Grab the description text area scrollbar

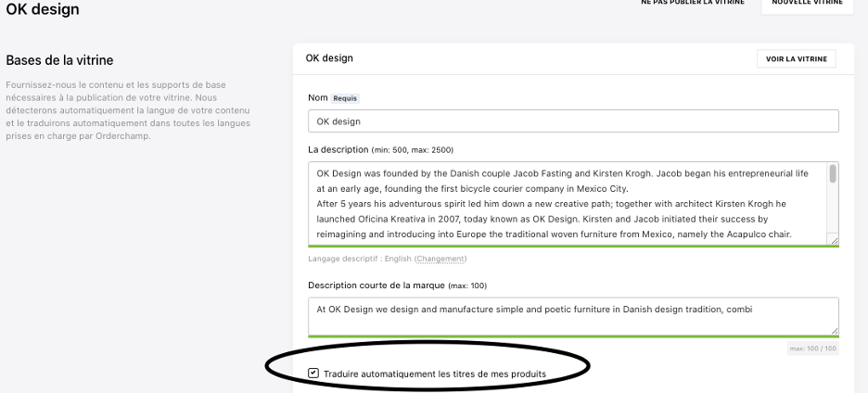pos(833,174)
